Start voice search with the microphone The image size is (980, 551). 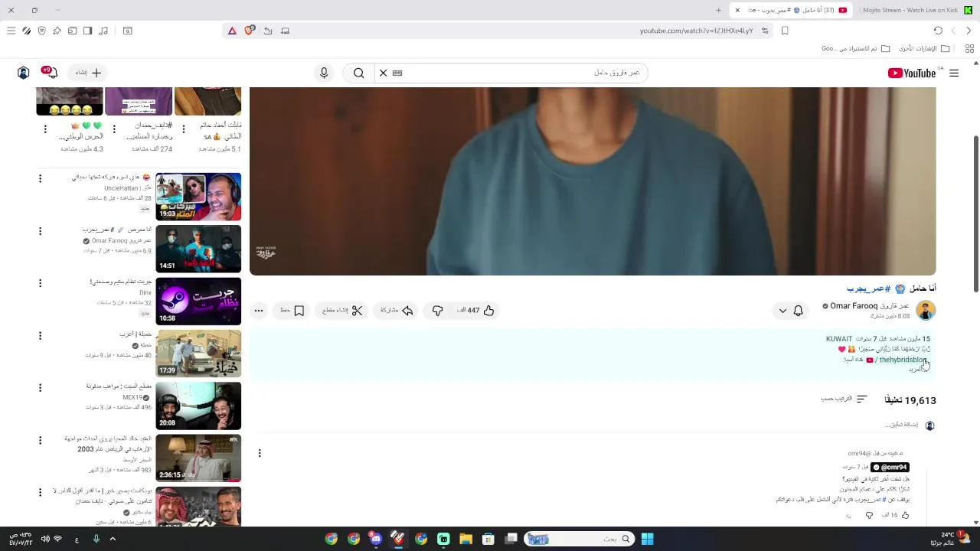[324, 73]
